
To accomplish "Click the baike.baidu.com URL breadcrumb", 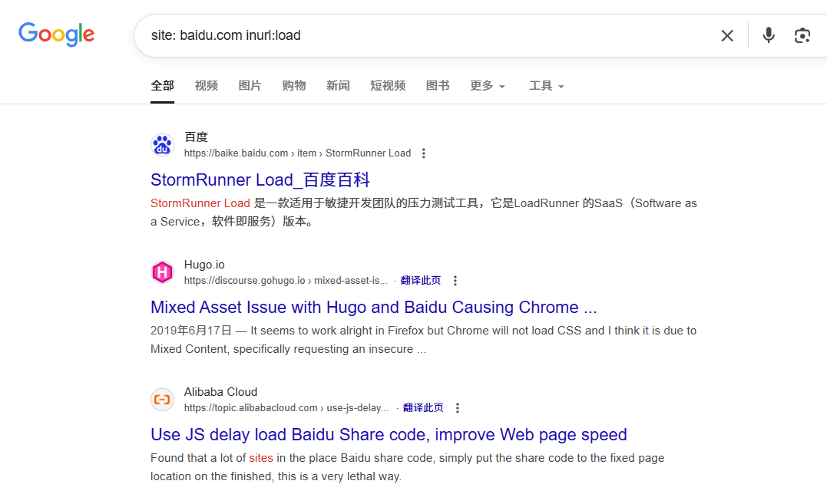I will click(297, 153).
